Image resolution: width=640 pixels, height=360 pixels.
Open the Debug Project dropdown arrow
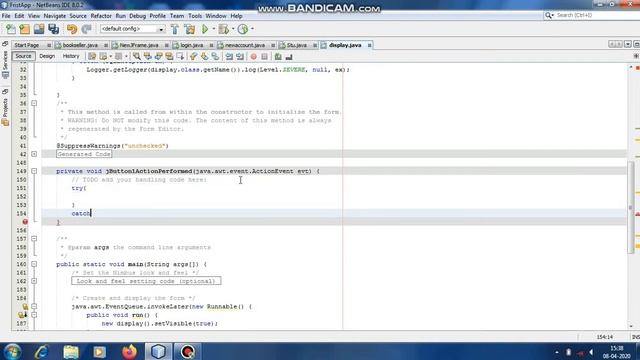233,29
